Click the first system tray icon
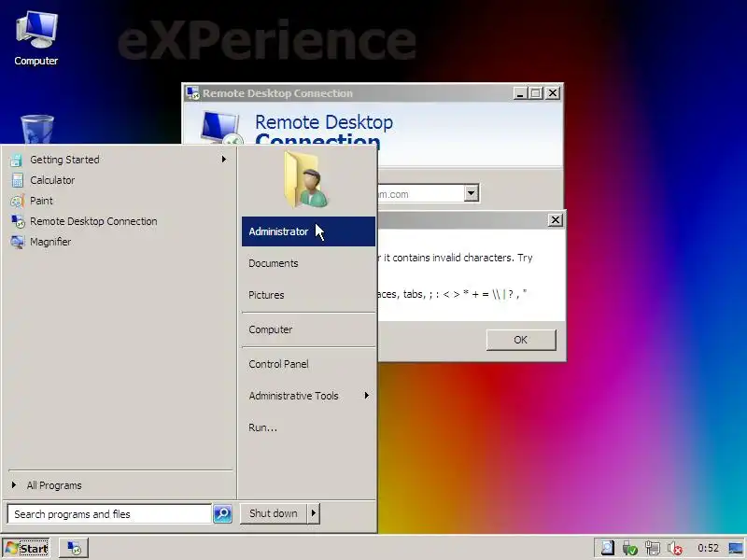 [x=608, y=548]
